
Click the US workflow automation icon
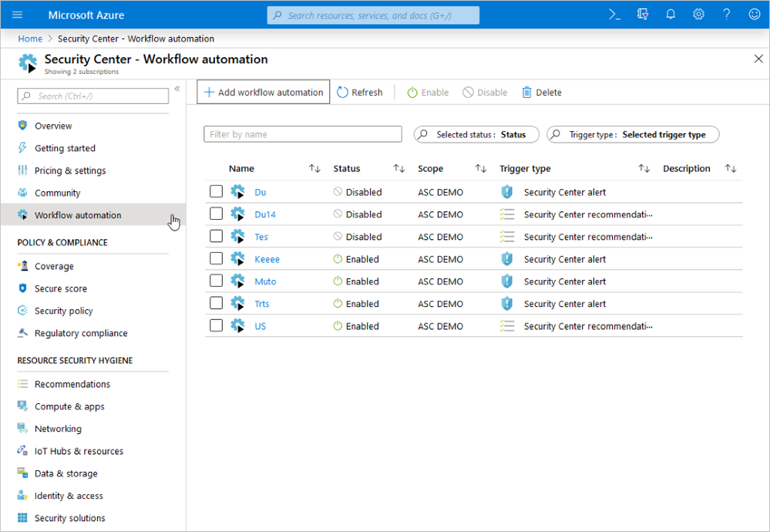pos(237,325)
